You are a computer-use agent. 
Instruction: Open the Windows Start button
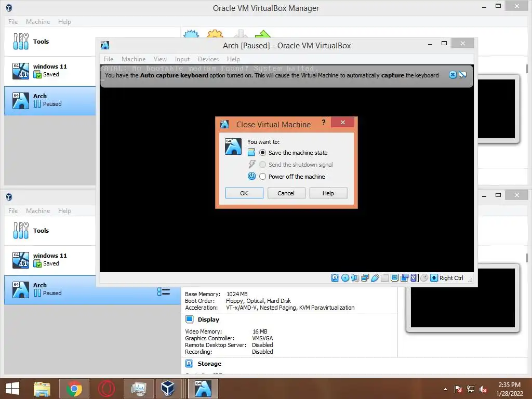click(12, 389)
